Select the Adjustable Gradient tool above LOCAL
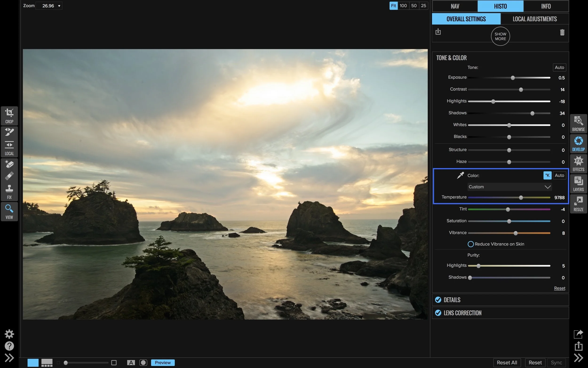Viewport: 588px width, 368px height. [9, 145]
